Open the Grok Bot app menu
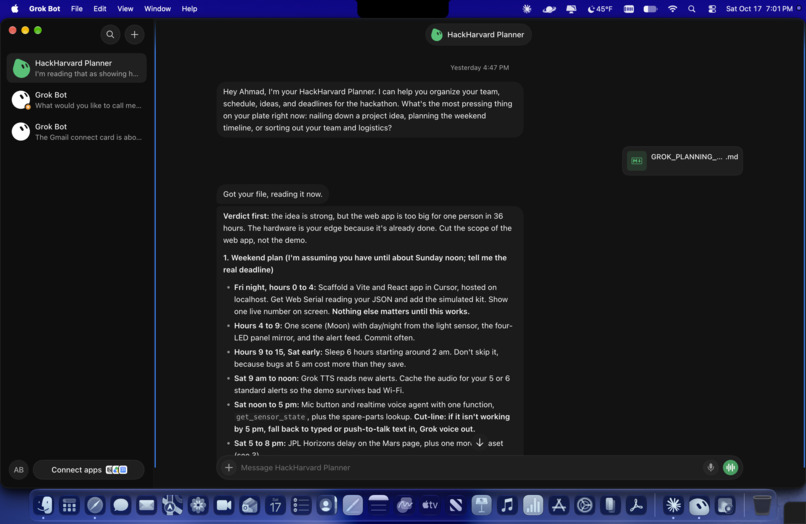Viewport: 806px width, 524px height. click(x=44, y=9)
